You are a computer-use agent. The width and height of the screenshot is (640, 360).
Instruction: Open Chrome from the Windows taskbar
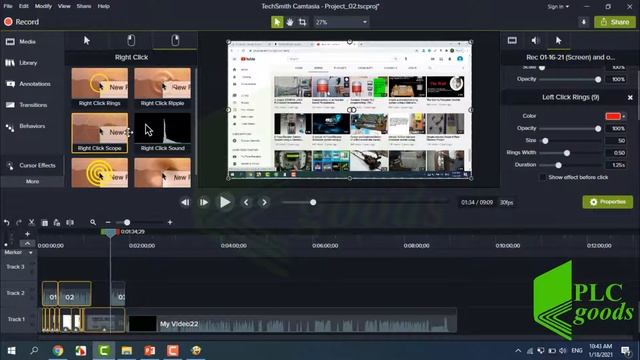[x=58, y=351]
